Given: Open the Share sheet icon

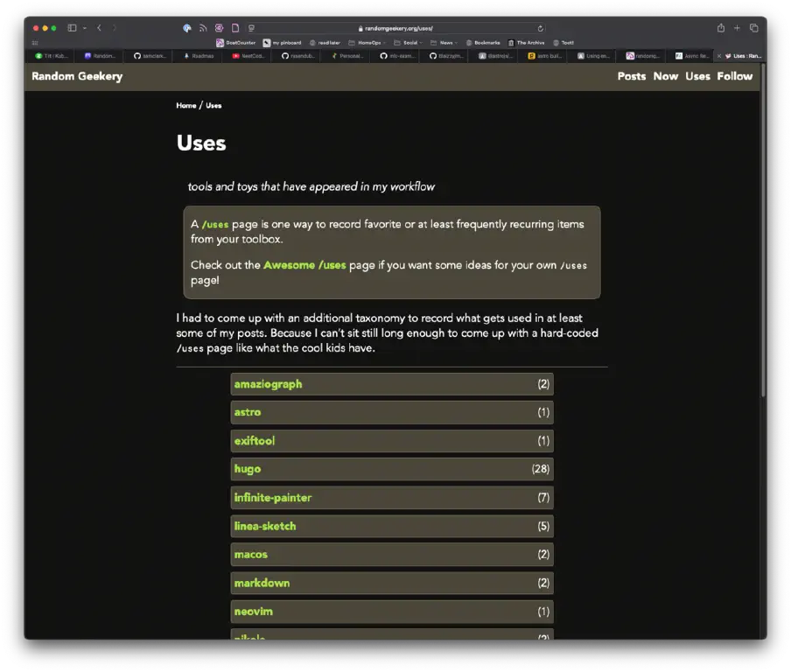Looking at the screenshot, I should click(721, 28).
